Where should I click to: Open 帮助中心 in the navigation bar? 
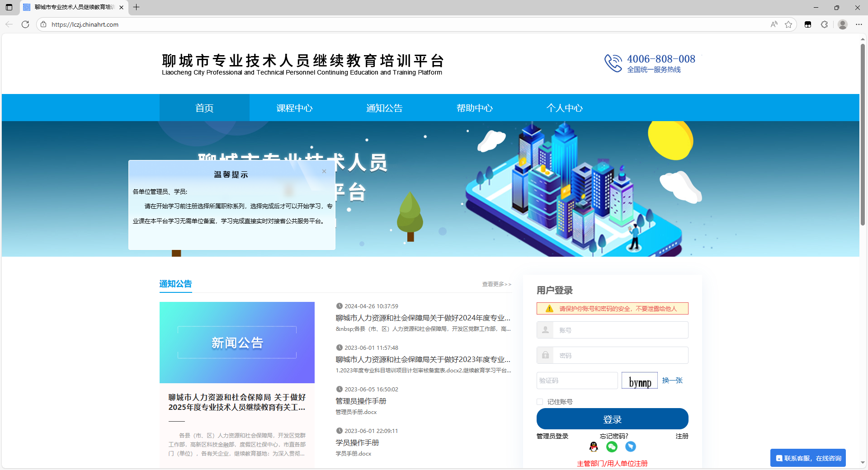[x=474, y=108]
